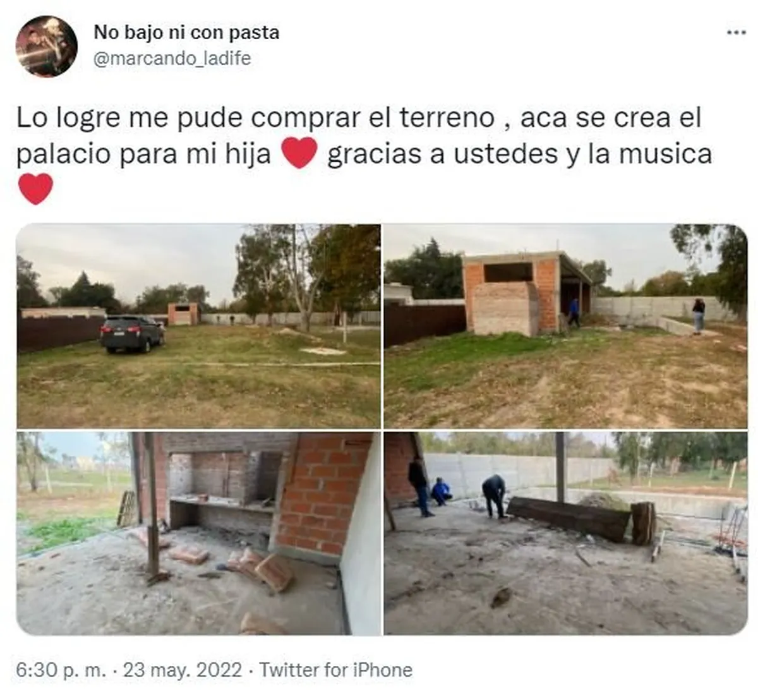Screen dimensions: 758x700
Task: Click the red heart emoji after 'hija'
Action: pos(299,154)
